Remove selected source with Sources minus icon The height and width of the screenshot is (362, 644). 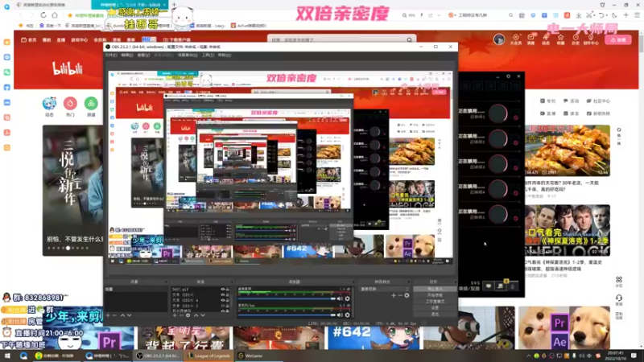181,315
